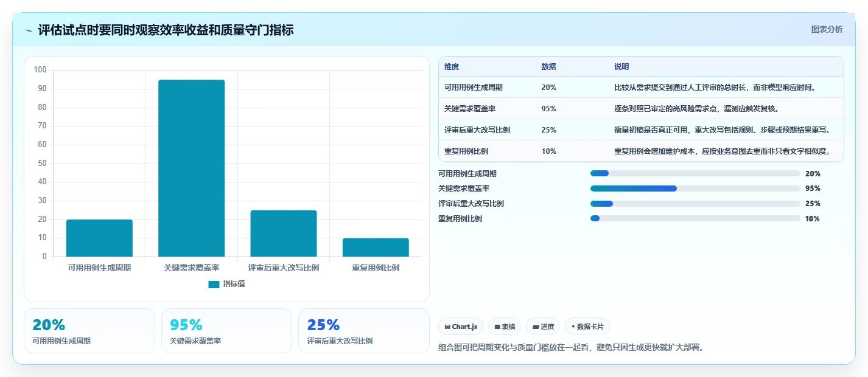Select table row cell 可用用例生成周期
The image size is (868, 377).
coord(474,88)
